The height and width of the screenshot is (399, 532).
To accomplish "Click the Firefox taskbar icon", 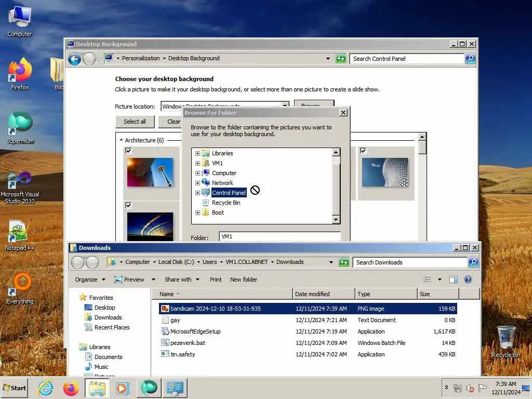I will point(71,388).
